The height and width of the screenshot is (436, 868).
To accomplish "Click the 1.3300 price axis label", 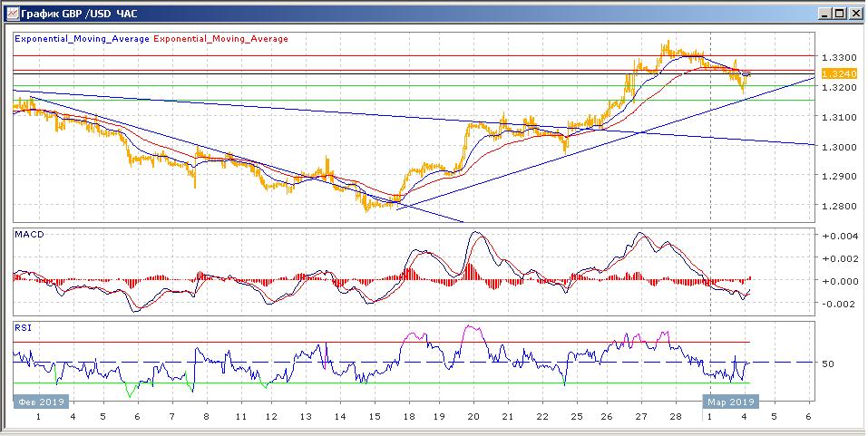I will tap(837, 57).
